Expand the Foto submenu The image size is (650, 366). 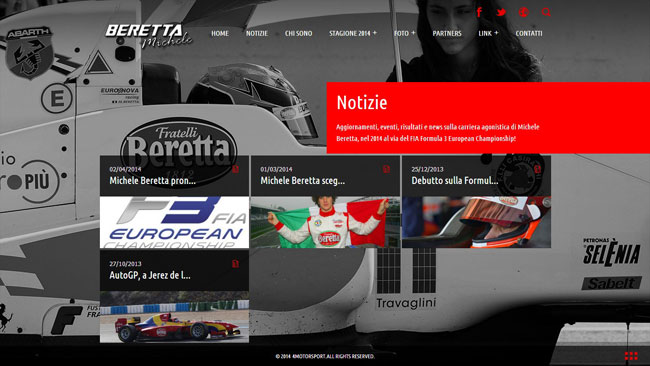(x=405, y=33)
